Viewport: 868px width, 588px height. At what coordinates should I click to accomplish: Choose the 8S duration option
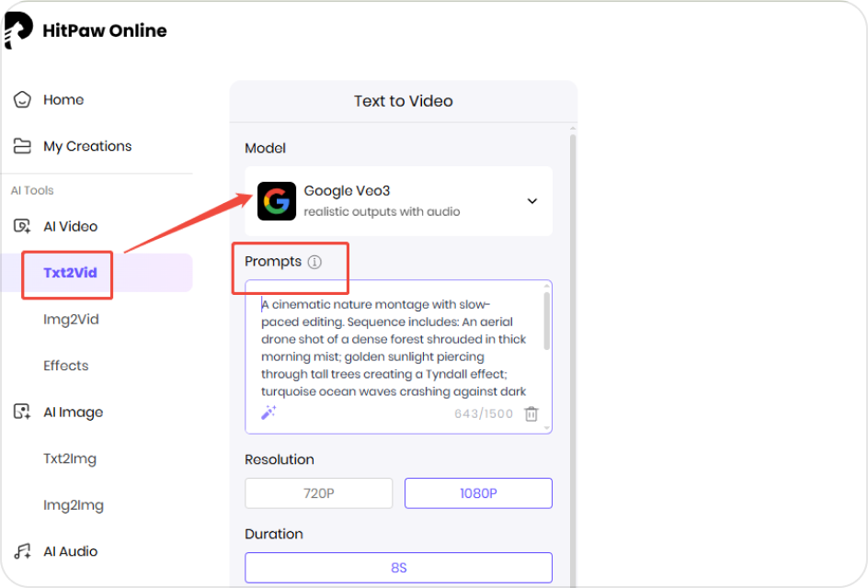pyautogui.click(x=398, y=568)
